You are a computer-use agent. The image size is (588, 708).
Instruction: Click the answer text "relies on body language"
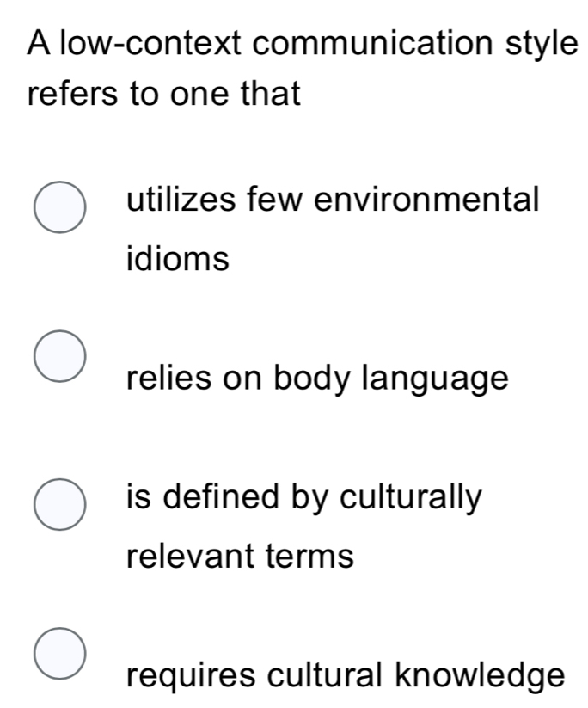[x=317, y=376]
